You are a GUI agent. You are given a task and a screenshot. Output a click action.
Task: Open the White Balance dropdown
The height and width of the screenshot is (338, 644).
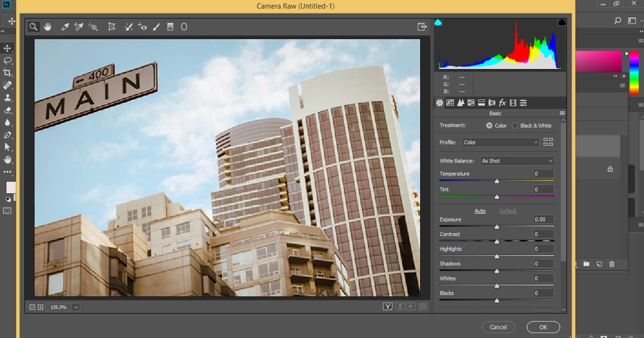coord(517,161)
